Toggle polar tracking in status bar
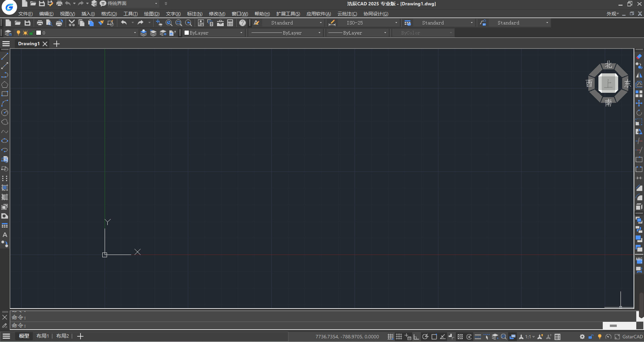The image size is (644, 342). (425, 337)
